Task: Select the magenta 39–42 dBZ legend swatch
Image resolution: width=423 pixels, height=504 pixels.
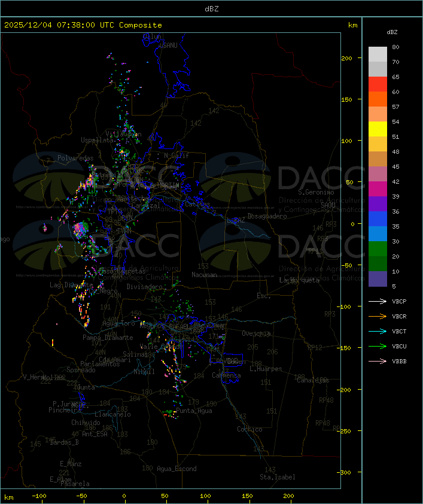Action: tap(378, 189)
